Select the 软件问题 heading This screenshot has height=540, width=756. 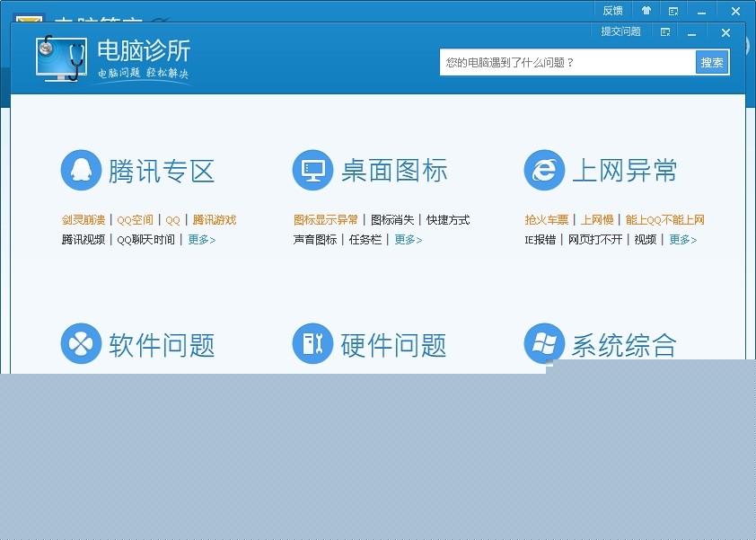point(162,344)
